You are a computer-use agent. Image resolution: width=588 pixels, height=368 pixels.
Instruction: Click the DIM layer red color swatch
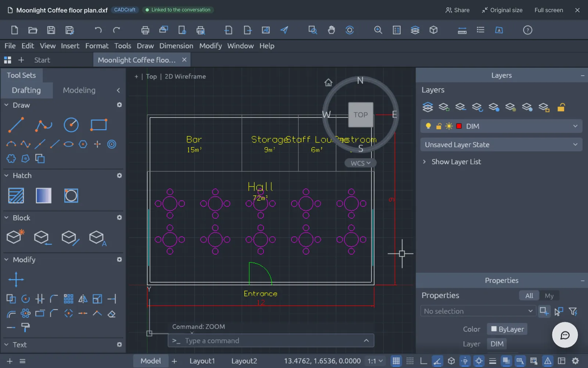pyautogui.click(x=459, y=126)
